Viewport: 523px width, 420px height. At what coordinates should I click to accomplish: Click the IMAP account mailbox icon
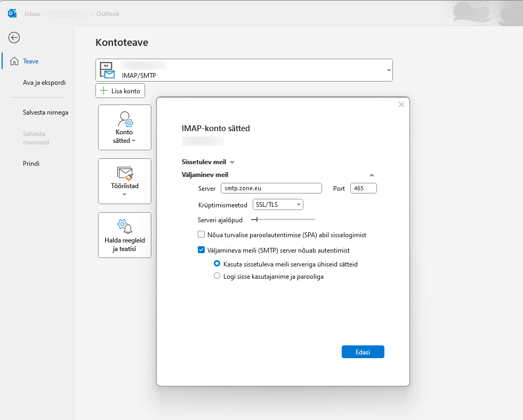(x=108, y=70)
